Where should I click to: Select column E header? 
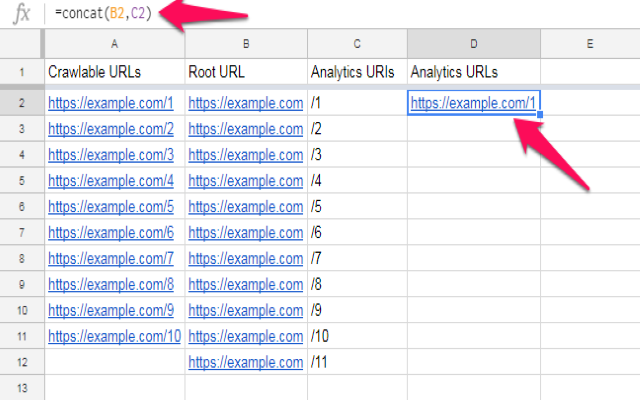[x=590, y=44]
